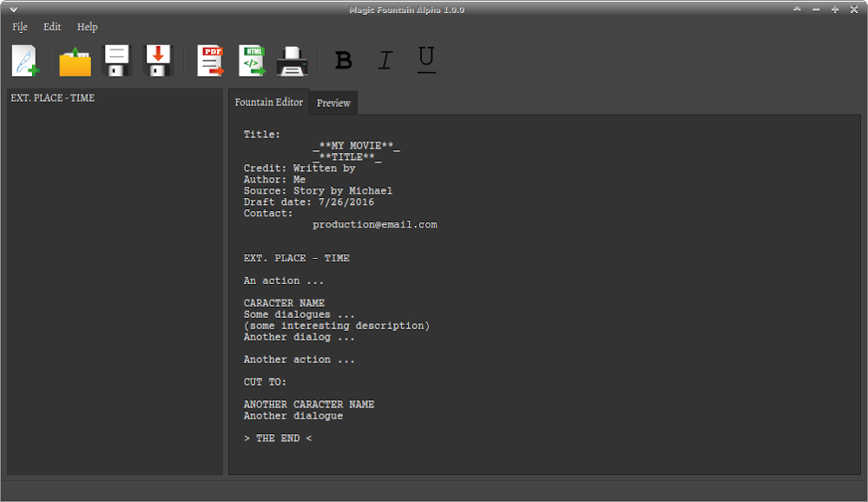Click the 'Credit: Written by' line
Viewport: 868px width, 502px height.
299,168
